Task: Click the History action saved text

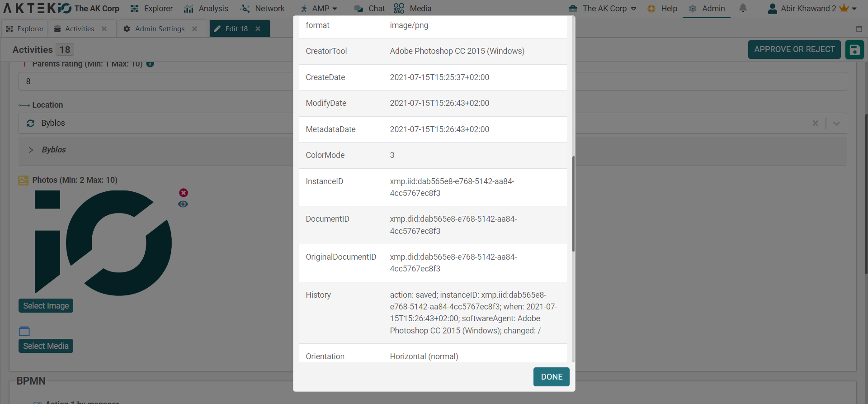Action: pos(474,313)
